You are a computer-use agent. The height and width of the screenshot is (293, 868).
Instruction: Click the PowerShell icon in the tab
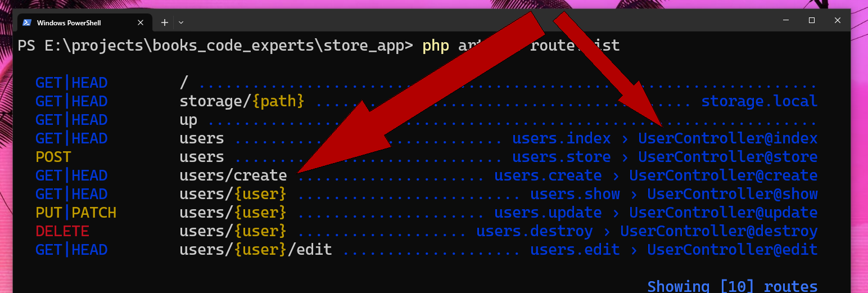tap(26, 22)
